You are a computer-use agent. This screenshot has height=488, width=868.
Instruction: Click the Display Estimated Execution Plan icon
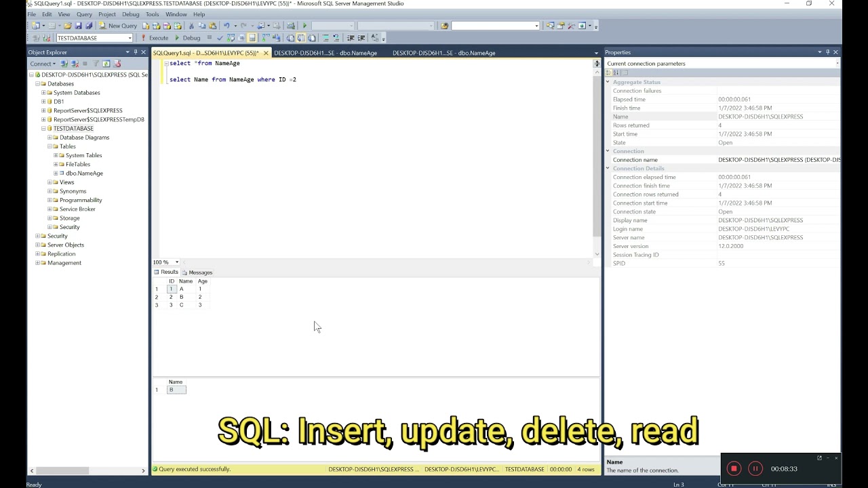click(x=231, y=38)
